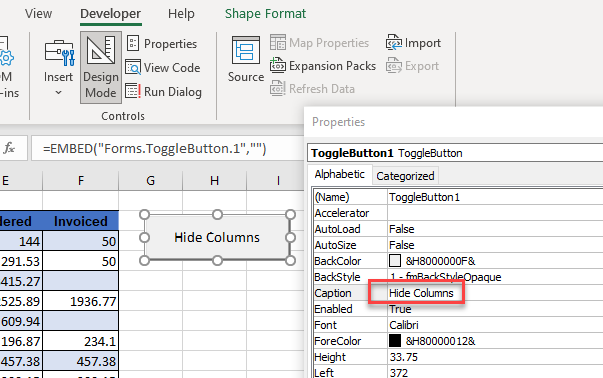
Task: Select column I header
Action: click(278, 180)
